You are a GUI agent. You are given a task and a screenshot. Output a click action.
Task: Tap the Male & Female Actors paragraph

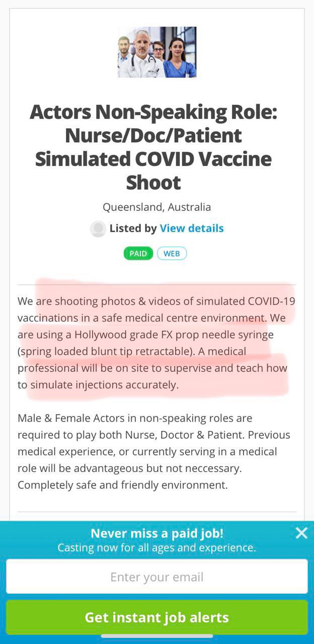154,451
